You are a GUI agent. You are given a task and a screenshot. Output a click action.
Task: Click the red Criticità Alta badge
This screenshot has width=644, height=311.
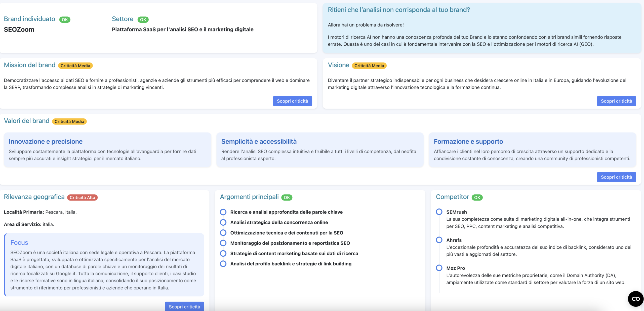click(82, 197)
